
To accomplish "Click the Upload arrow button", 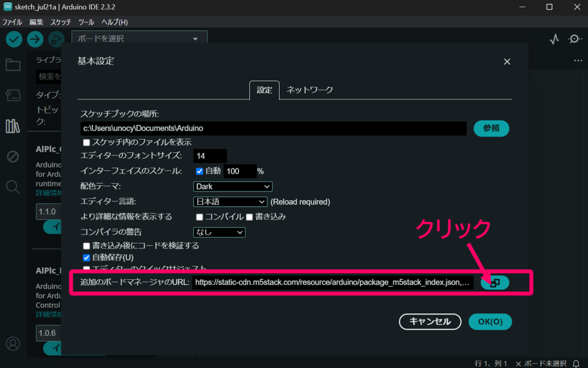I will [x=35, y=39].
